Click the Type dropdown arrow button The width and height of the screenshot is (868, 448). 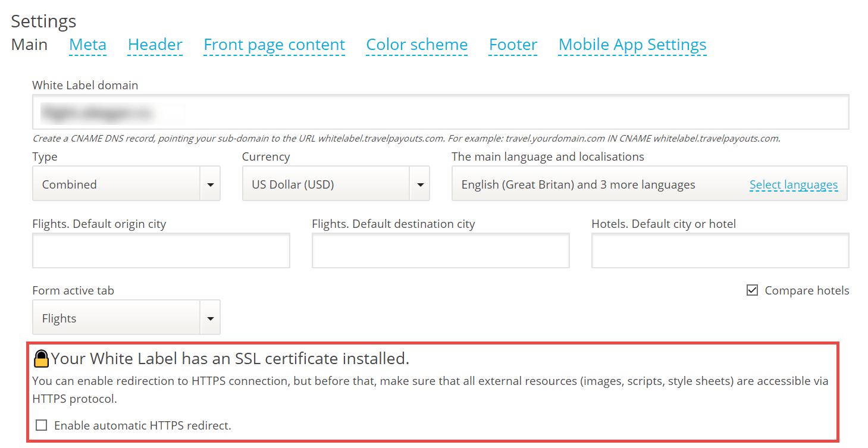210,184
